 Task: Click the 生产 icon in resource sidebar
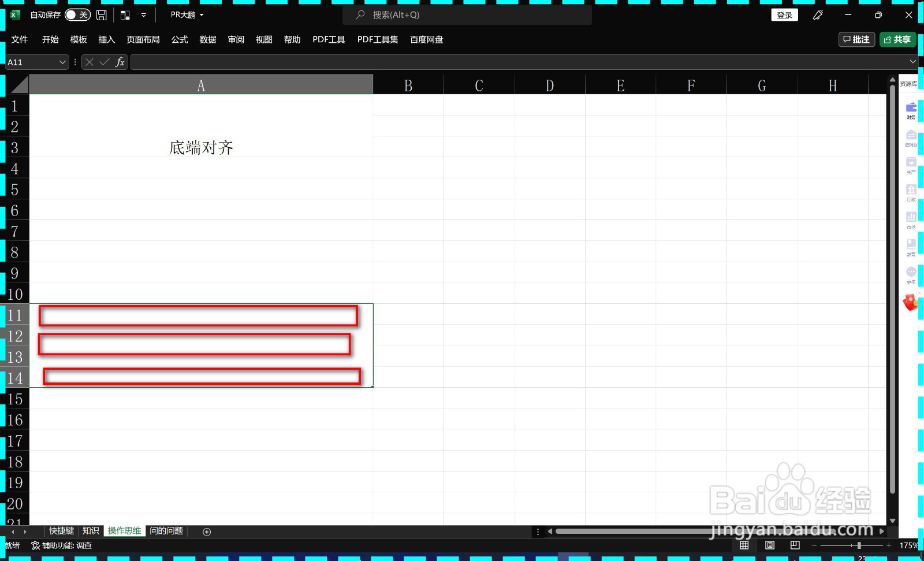coord(911,165)
